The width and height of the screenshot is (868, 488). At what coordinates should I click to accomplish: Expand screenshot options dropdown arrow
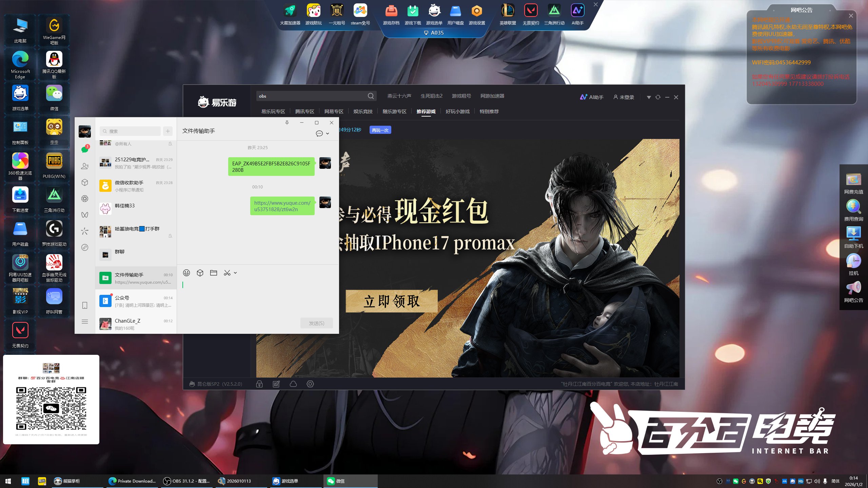(235, 273)
